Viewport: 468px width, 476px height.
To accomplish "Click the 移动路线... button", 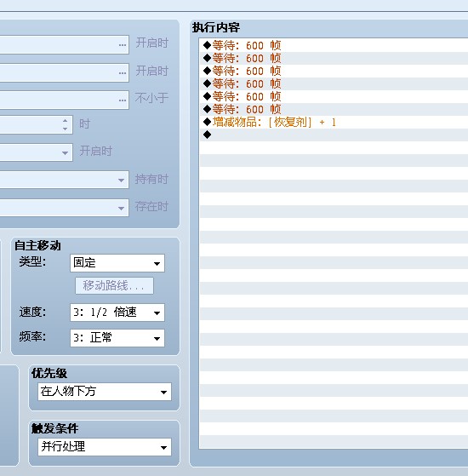I will 114,285.
